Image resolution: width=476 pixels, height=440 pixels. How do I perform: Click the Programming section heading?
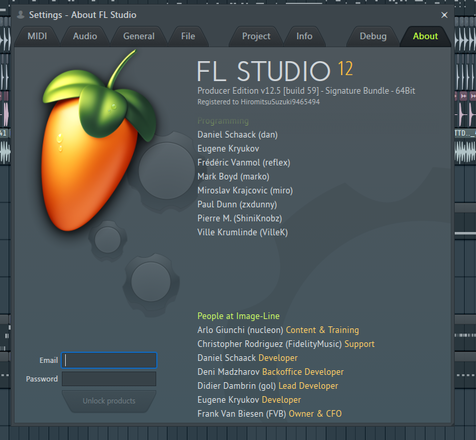(x=223, y=121)
